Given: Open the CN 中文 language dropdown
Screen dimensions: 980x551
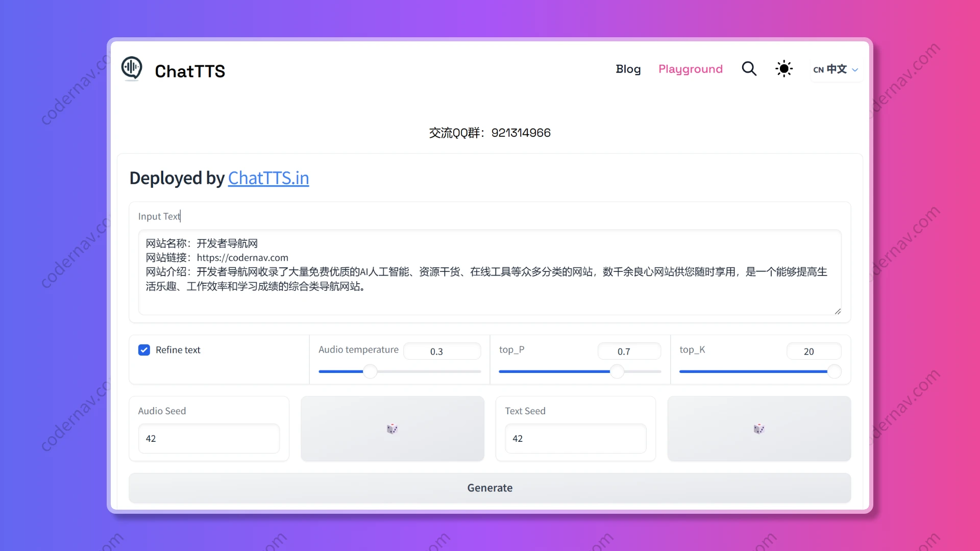Looking at the screenshot, I should pyautogui.click(x=830, y=69).
